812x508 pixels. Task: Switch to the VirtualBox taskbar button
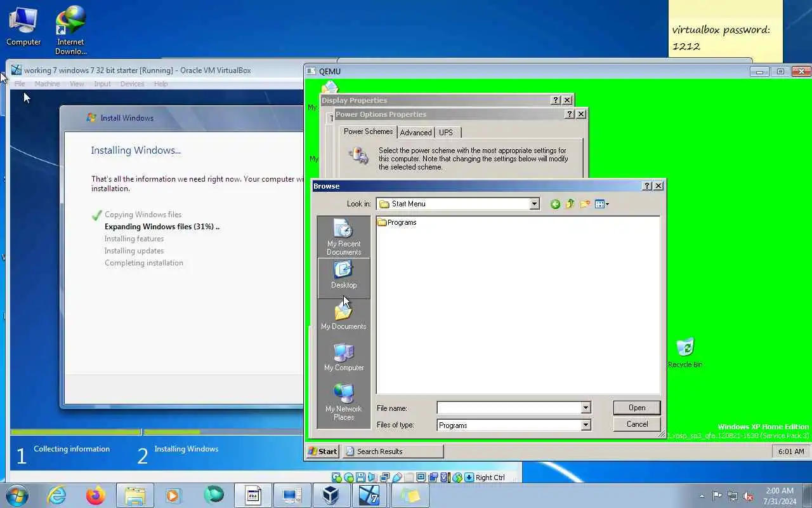pyautogui.click(x=331, y=495)
